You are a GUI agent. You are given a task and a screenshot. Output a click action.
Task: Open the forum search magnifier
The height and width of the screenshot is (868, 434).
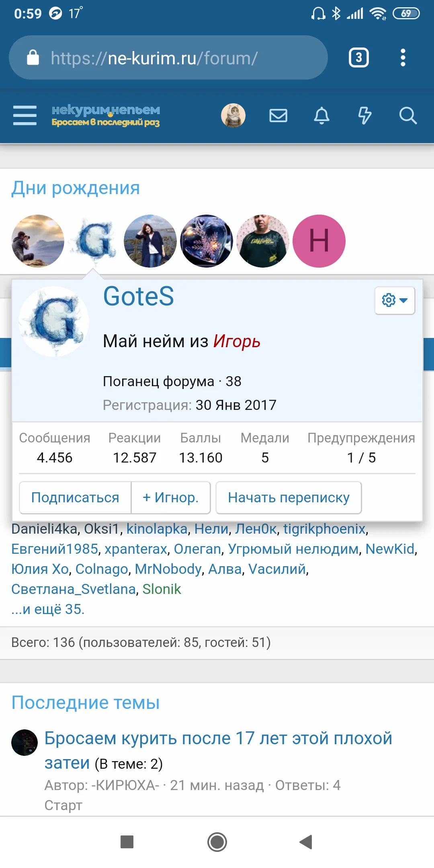pyautogui.click(x=408, y=116)
